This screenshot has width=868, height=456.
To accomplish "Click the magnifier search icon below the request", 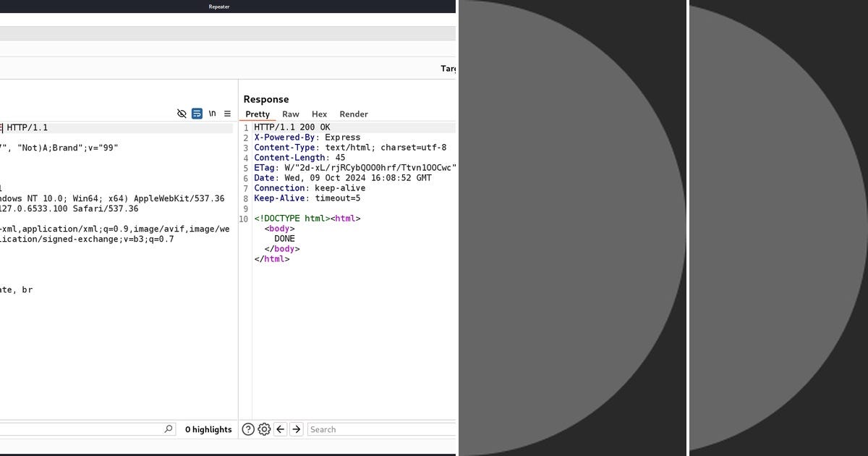I will (168, 428).
